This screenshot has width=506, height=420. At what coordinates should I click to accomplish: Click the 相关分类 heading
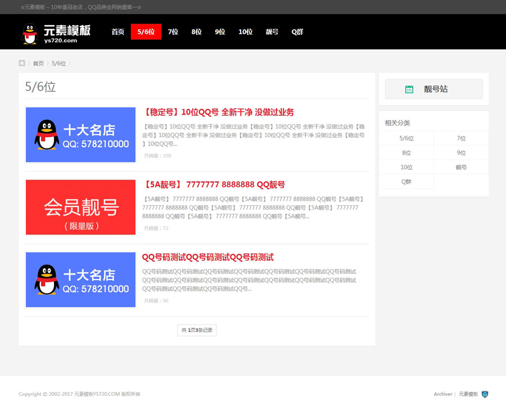pos(397,123)
